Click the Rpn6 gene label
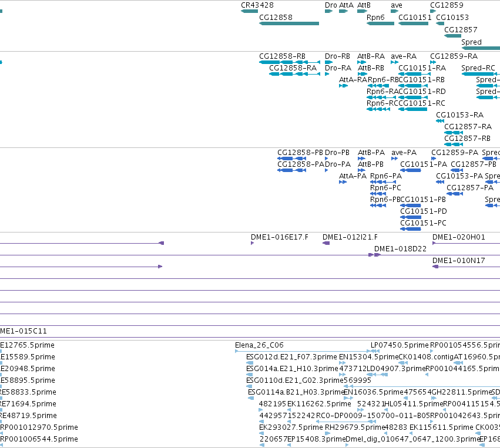Viewport: 500px width, 448px height. point(375,18)
